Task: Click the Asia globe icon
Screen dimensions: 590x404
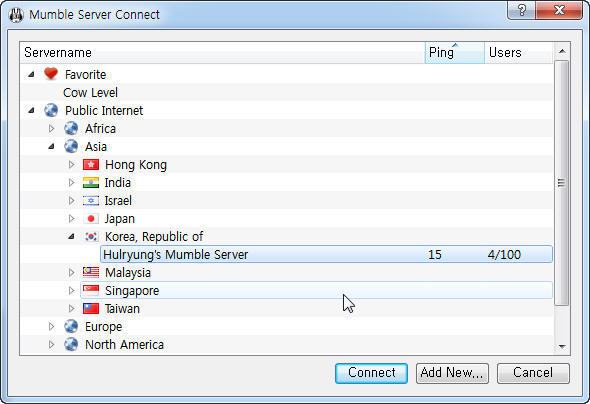Action: (71, 146)
